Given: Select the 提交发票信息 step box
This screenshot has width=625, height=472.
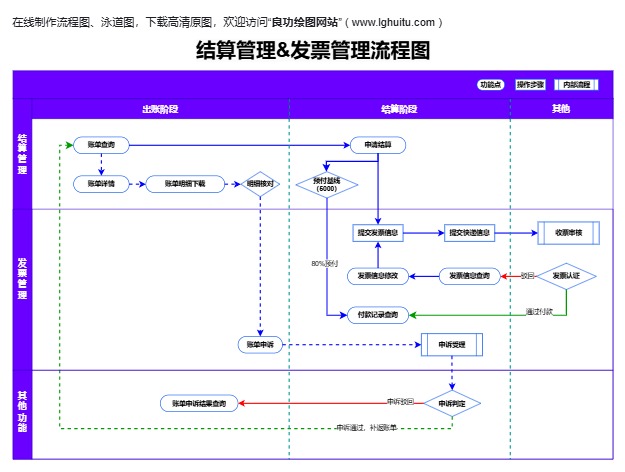Looking at the screenshot, I should pyautogui.click(x=378, y=233).
